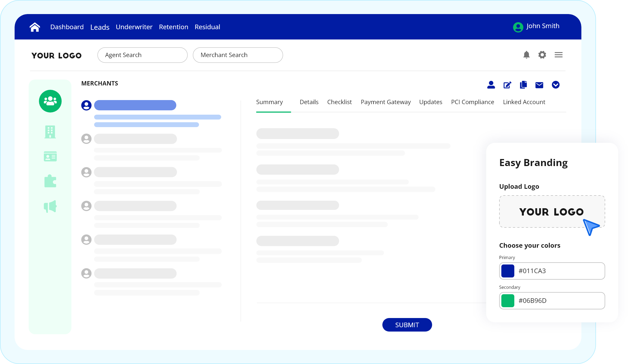This screenshot has height=364, width=636.
Task: Click the home icon in navbar
Action: [35, 27]
